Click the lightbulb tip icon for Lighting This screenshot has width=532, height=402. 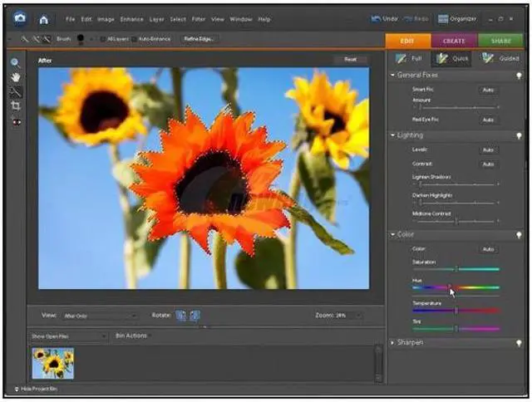click(519, 135)
